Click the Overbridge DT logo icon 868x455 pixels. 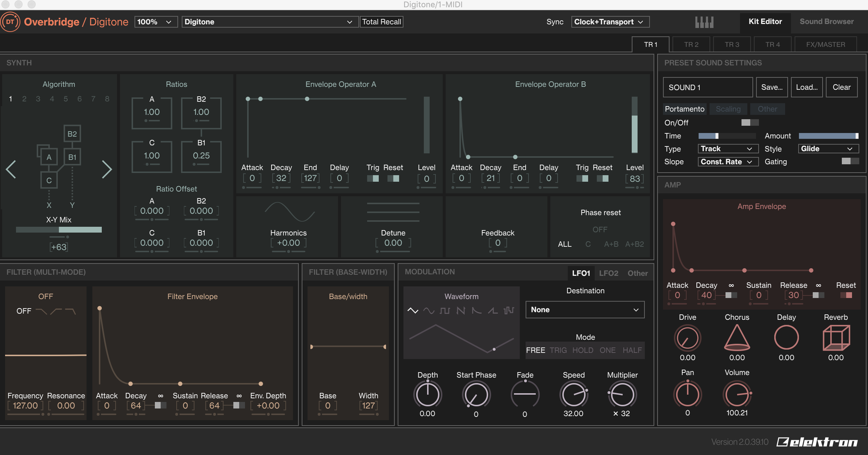(x=10, y=22)
